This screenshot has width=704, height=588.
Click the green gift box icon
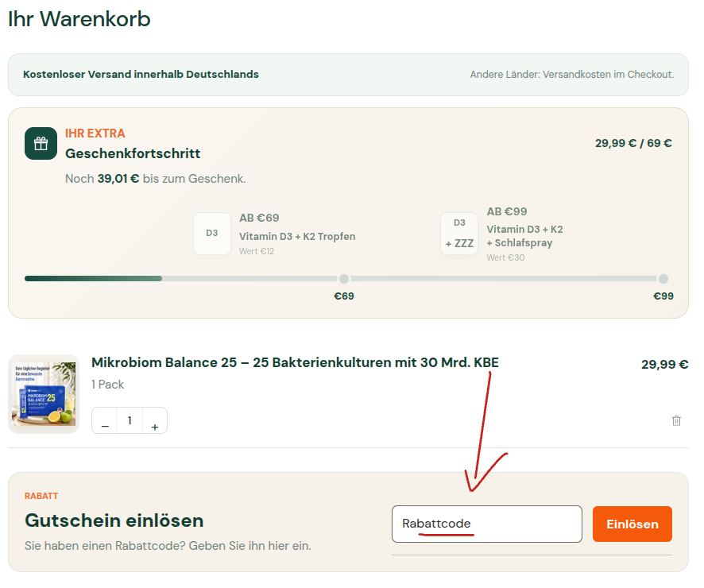click(41, 144)
